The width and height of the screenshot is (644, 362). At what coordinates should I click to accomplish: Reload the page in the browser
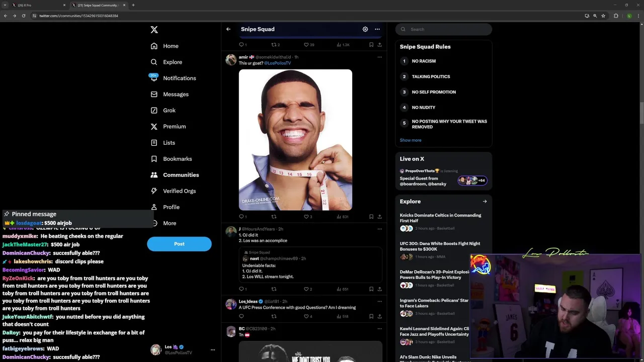tap(23, 16)
